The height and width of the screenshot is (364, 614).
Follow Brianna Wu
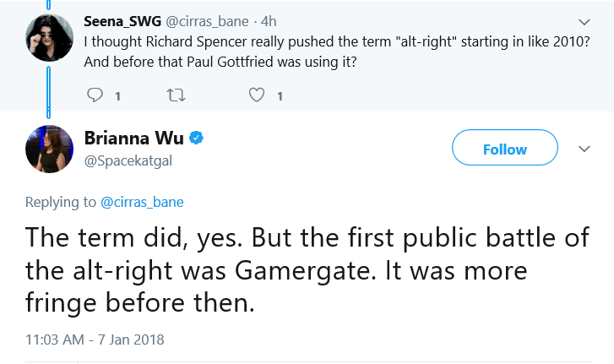[505, 148]
